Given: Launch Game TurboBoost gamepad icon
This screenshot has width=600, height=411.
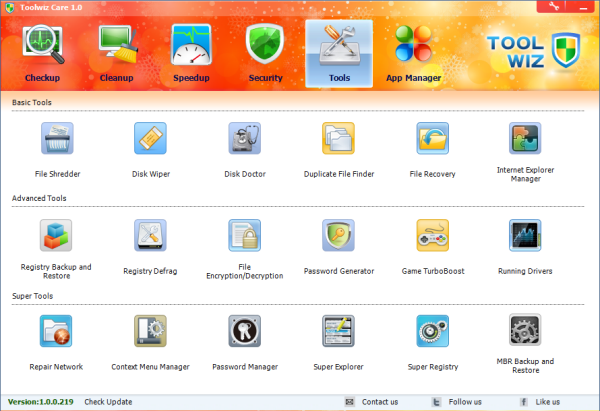Looking at the screenshot, I should click(432, 235).
